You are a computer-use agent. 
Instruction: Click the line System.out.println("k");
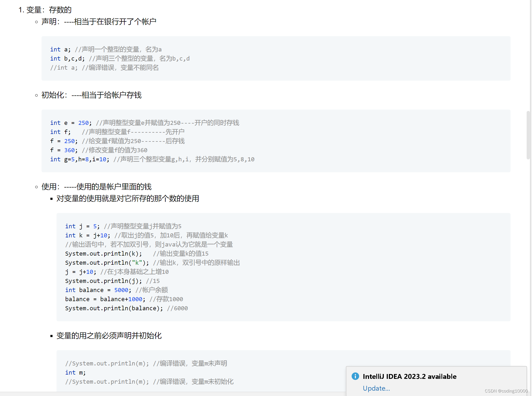pos(107,263)
